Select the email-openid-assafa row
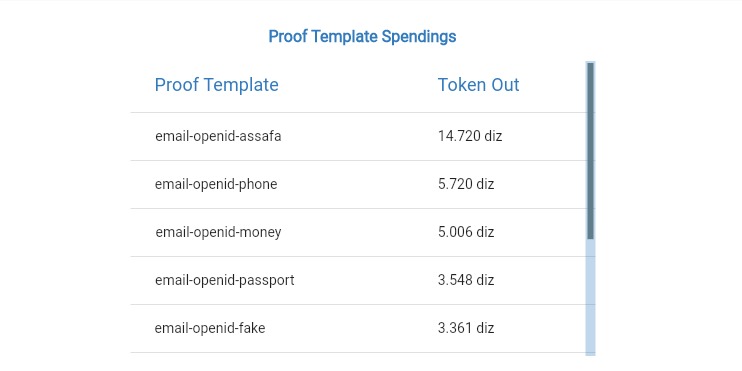The height and width of the screenshot is (371, 742). point(358,136)
